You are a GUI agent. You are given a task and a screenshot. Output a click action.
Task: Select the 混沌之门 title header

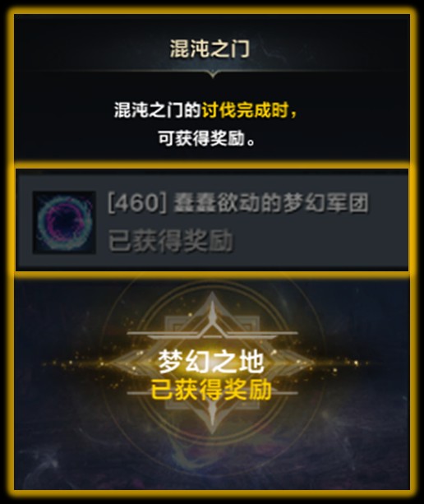210,49
